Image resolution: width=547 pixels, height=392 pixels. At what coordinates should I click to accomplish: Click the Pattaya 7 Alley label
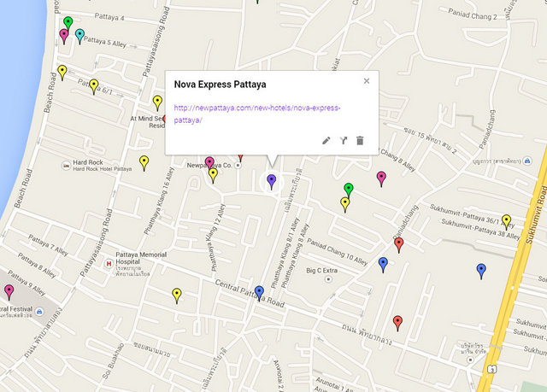(x=48, y=245)
